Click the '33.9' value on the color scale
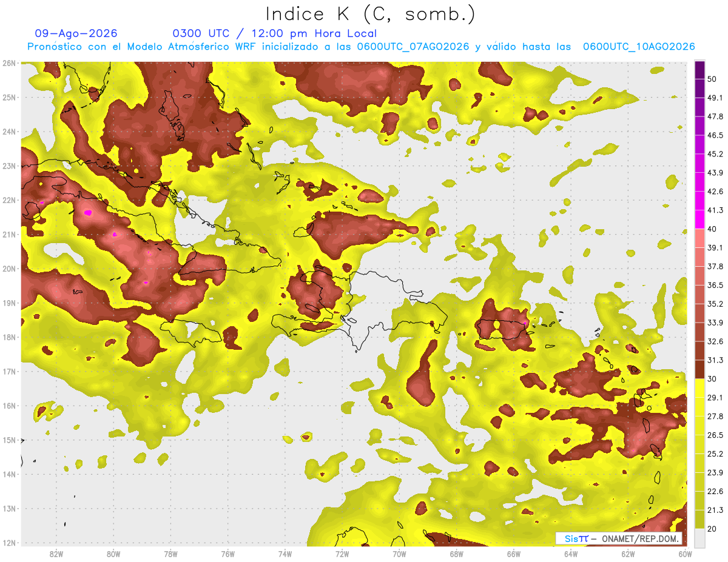This screenshot has width=728, height=562. point(715,323)
